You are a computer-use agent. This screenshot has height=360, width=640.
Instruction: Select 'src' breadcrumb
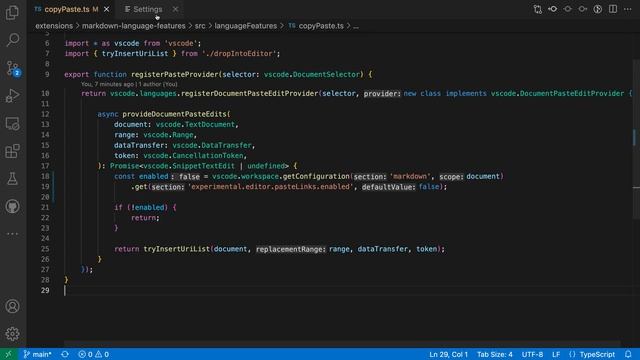[x=200, y=26]
